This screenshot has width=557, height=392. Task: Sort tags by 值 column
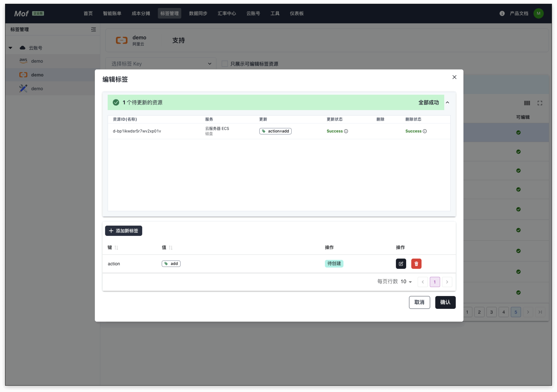click(171, 248)
